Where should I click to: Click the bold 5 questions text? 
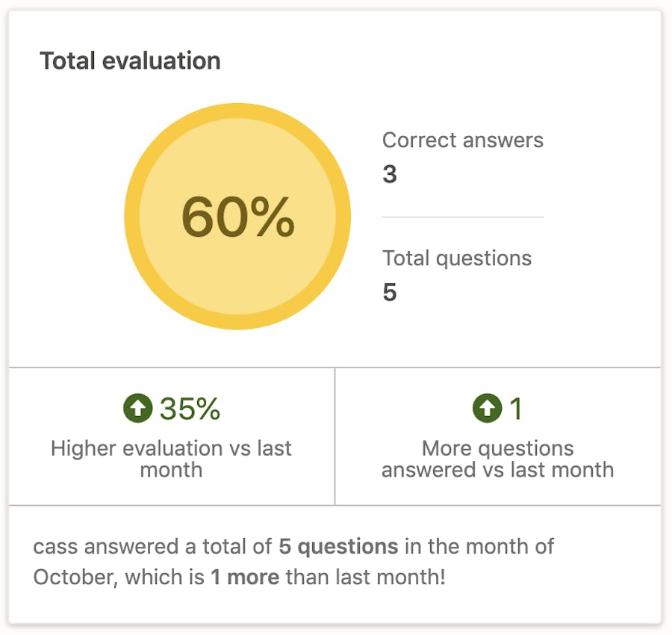click(x=338, y=546)
